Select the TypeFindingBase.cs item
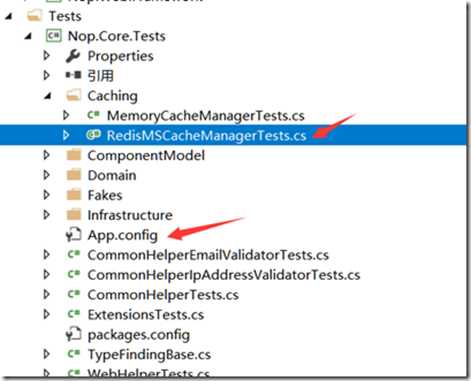The image size is (471, 381). 149,354
